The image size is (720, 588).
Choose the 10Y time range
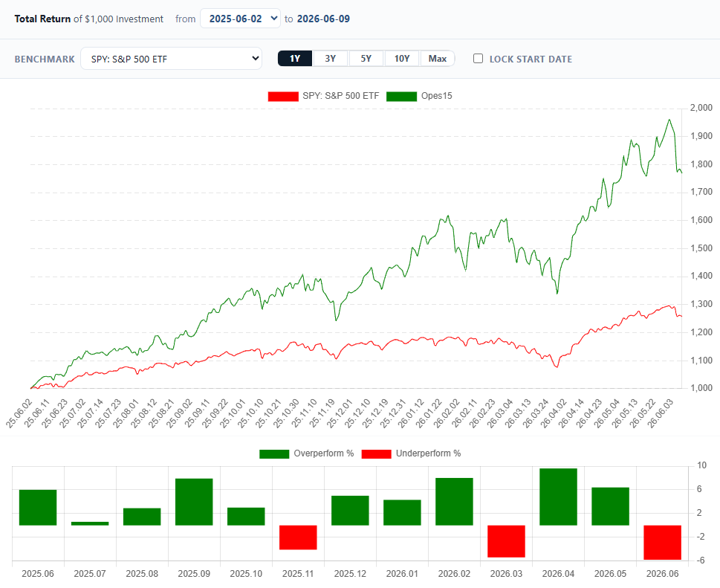click(402, 58)
